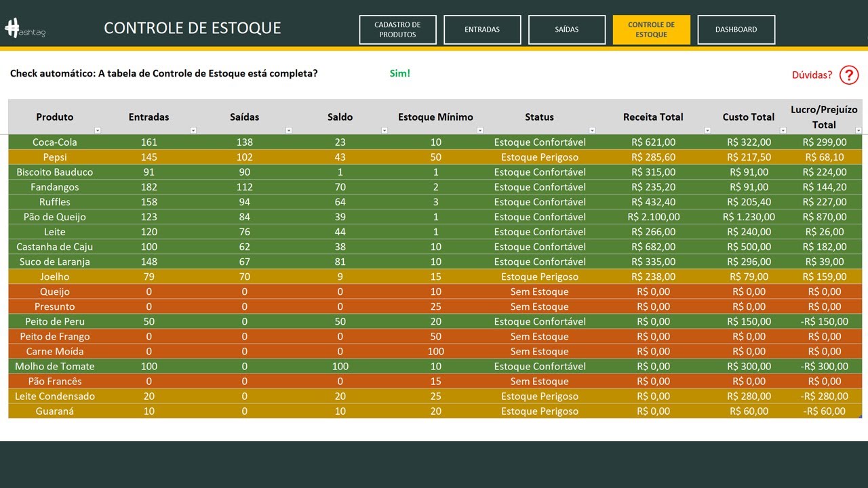Viewport: 868px width, 488px height.
Task: Click the red question mark help icon
Action: [x=849, y=75]
